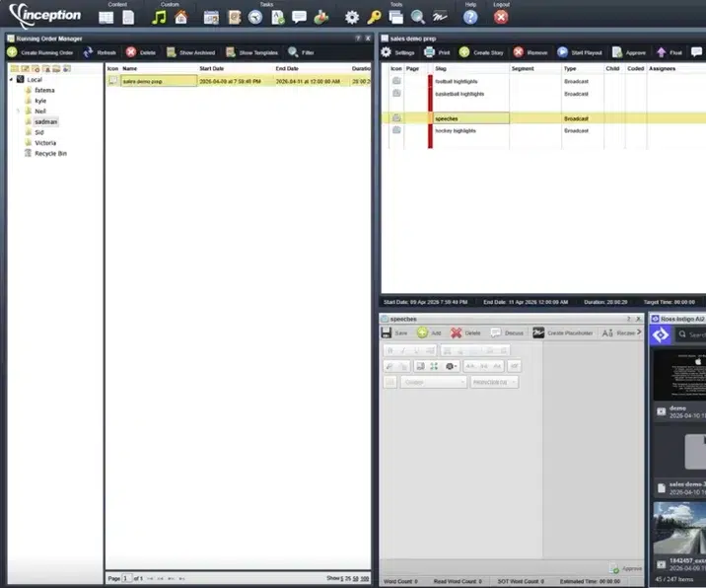The image size is (706, 588).
Task: Sort by Start Date column header
Action: coord(212,68)
